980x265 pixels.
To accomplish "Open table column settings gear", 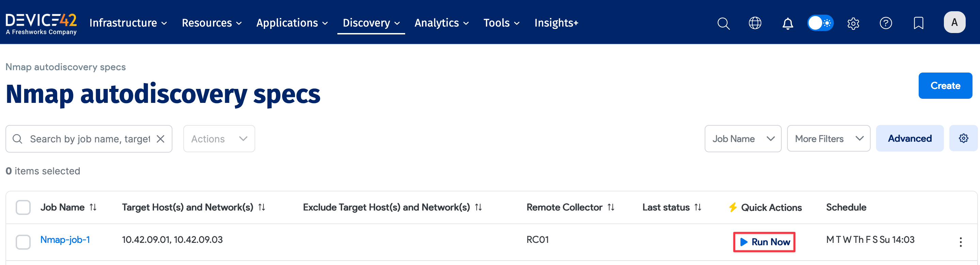I will (963, 138).
